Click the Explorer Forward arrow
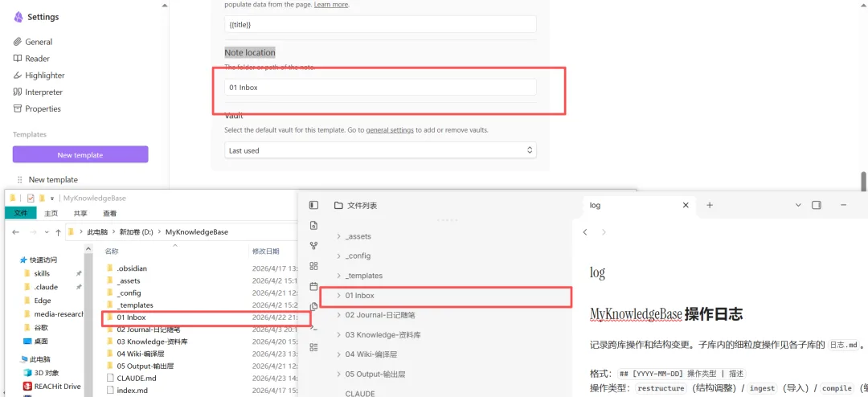Viewport: 868px width, 397px height. pos(35,232)
